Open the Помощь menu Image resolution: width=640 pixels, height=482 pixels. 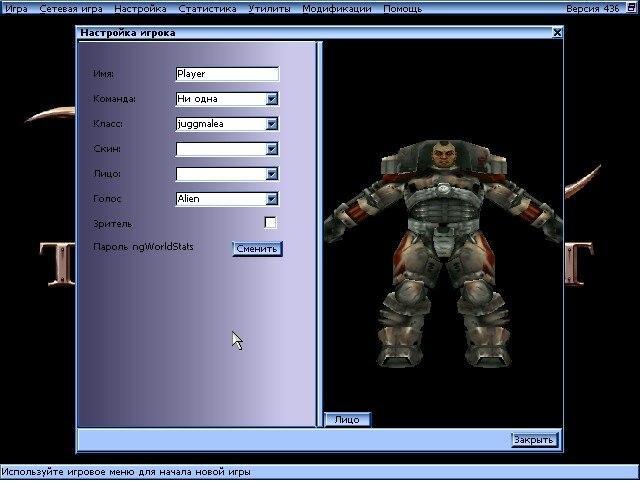tap(402, 8)
